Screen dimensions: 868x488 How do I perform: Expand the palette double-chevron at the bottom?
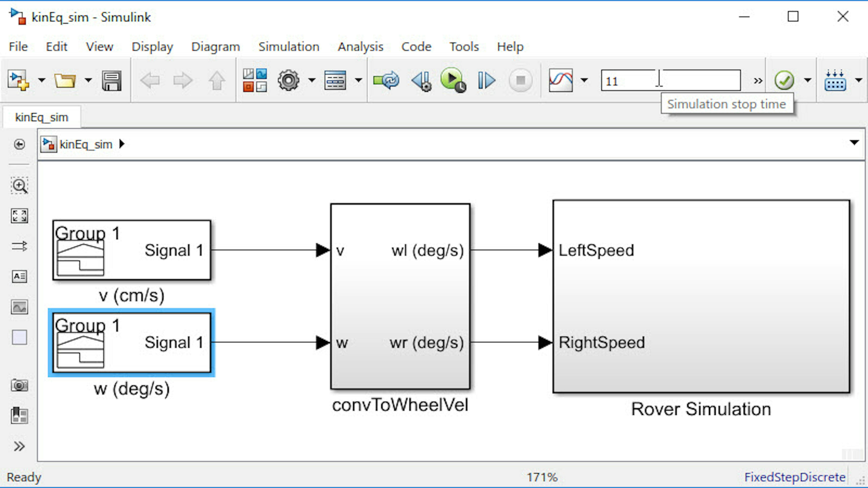[19, 446]
